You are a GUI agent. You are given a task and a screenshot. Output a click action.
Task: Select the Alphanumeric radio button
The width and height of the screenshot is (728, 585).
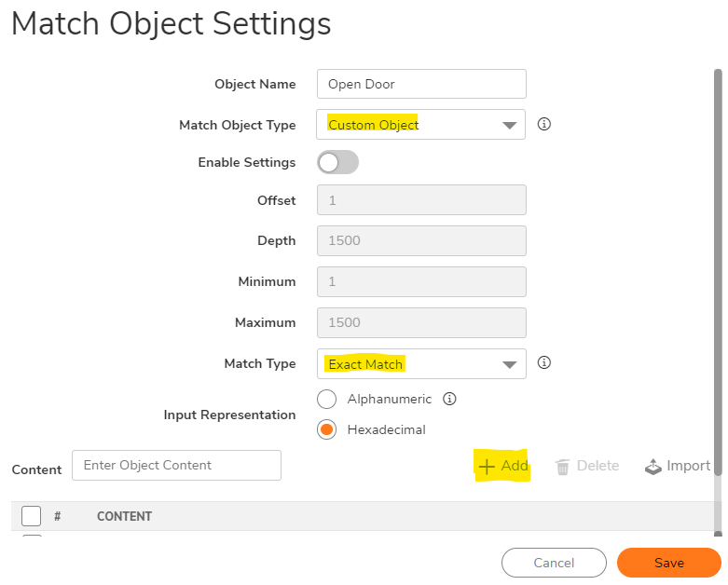point(326,399)
